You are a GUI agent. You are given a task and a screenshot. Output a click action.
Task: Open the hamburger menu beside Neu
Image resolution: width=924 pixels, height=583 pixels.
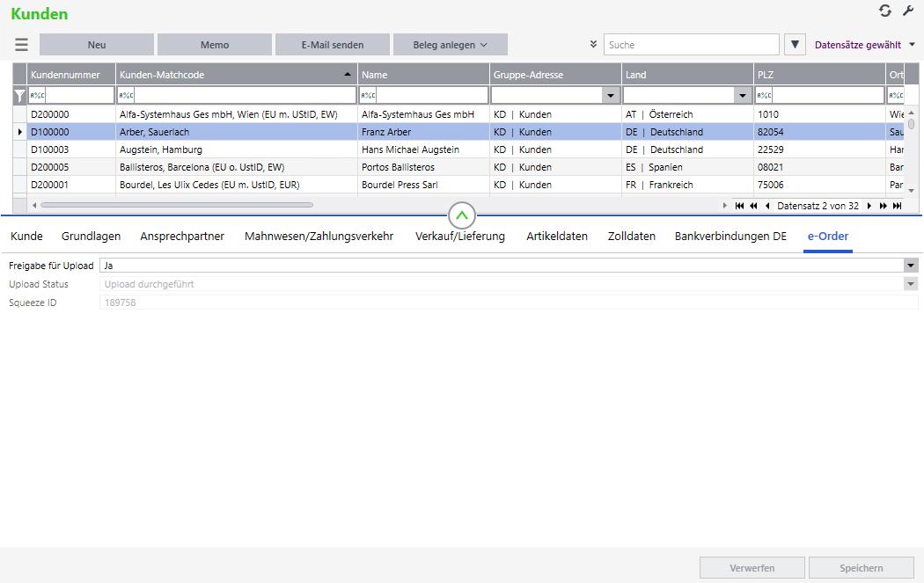pos(21,45)
